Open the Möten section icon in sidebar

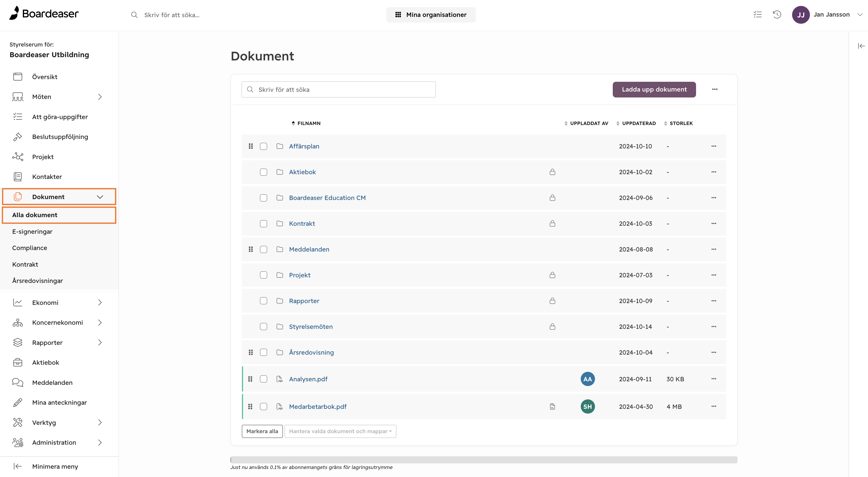(17, 97)
